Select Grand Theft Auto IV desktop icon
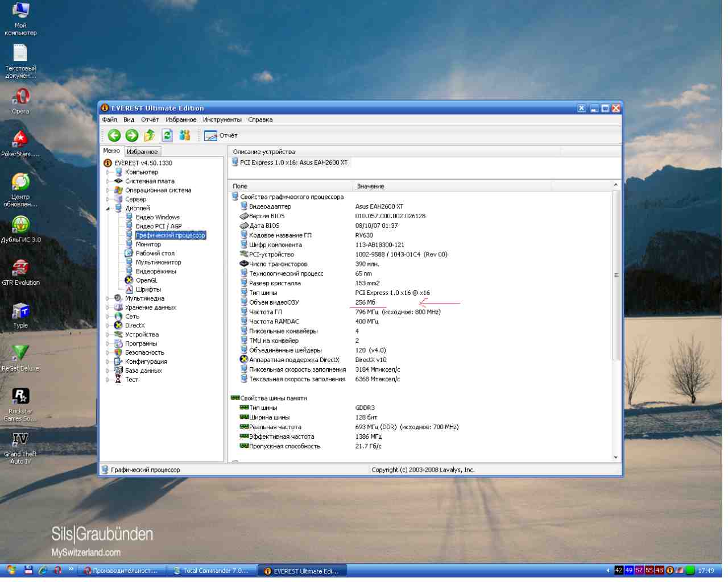Screen dimensions: 728x582 tap(20, 448)
